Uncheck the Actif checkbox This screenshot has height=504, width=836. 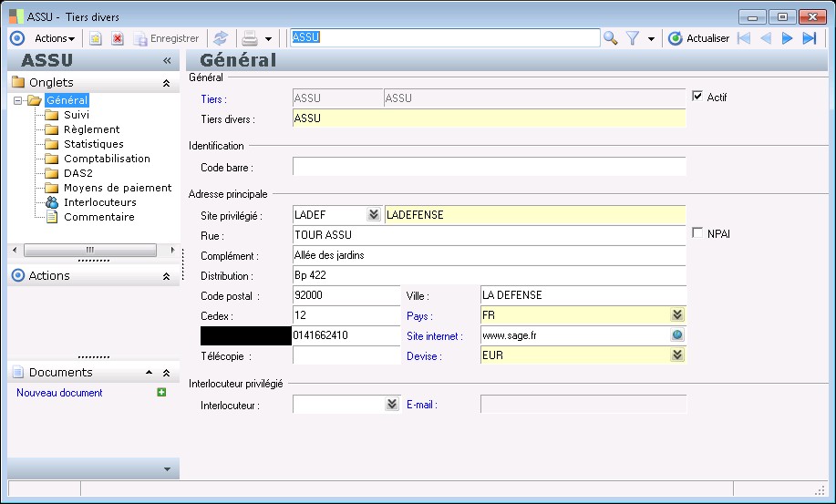pos(698,98)
